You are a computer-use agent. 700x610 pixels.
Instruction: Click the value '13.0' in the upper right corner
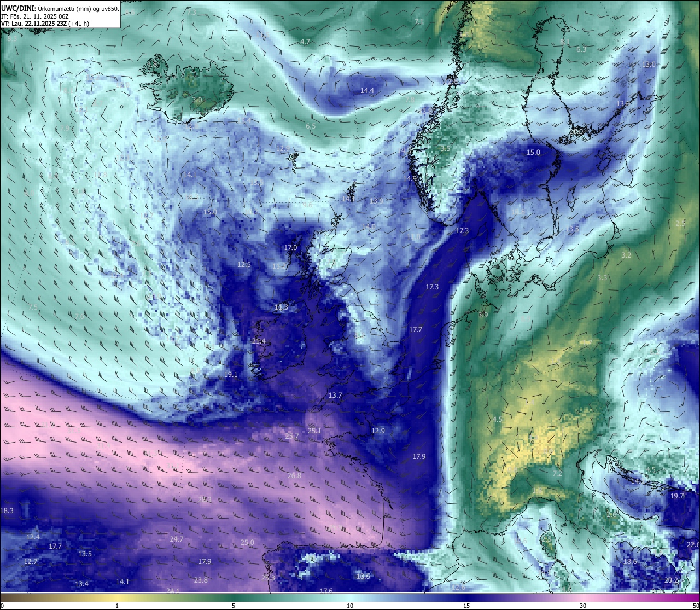click(x=649, y=65)
